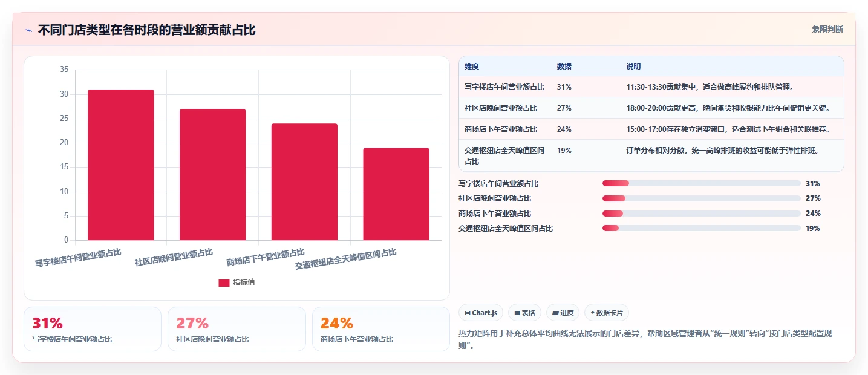Click the 31% progress percentage value

813,184
